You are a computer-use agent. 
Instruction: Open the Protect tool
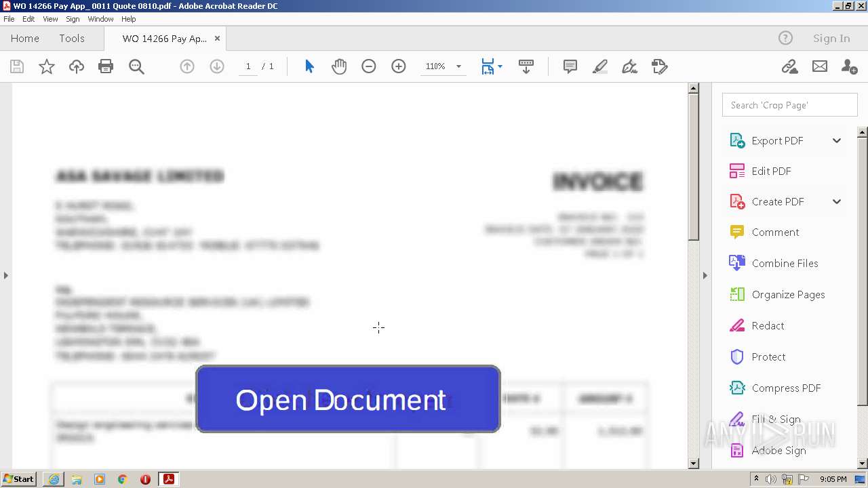(757, 357)
